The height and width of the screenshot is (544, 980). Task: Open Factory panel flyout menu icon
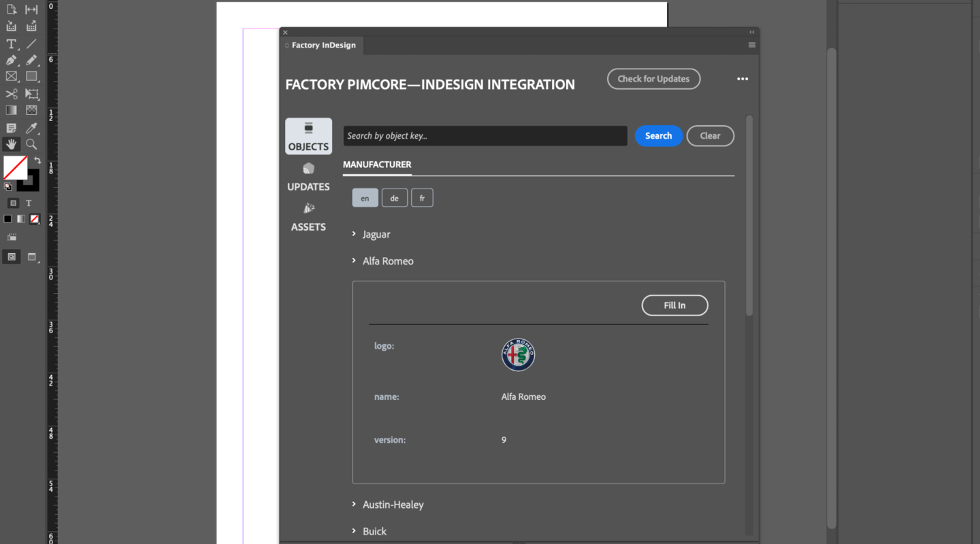pos(752,45)
